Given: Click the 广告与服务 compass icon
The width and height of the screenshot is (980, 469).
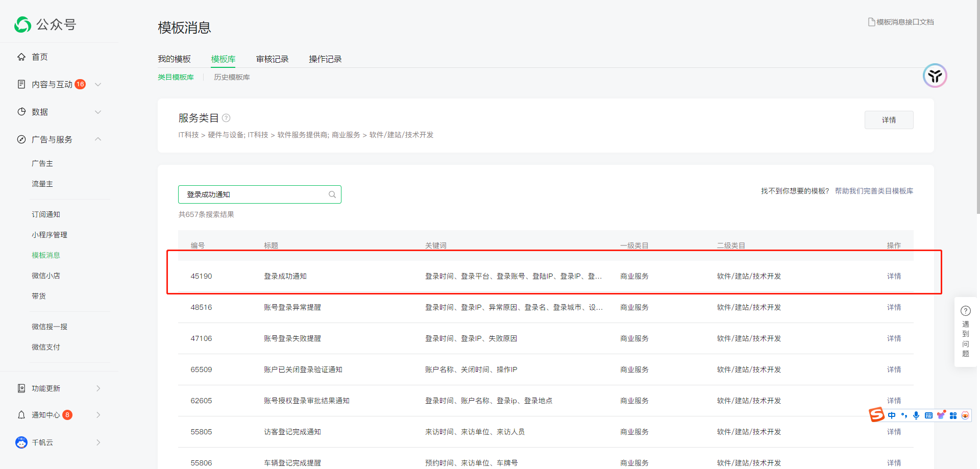Looking at the screenshot, I should 21,139.
